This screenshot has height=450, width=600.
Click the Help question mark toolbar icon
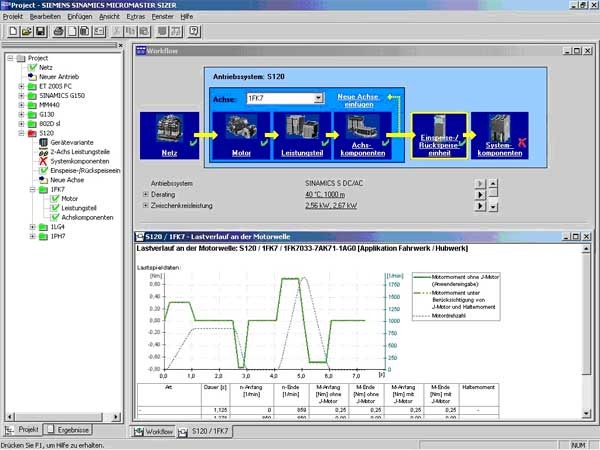click(x=194, y=32)
